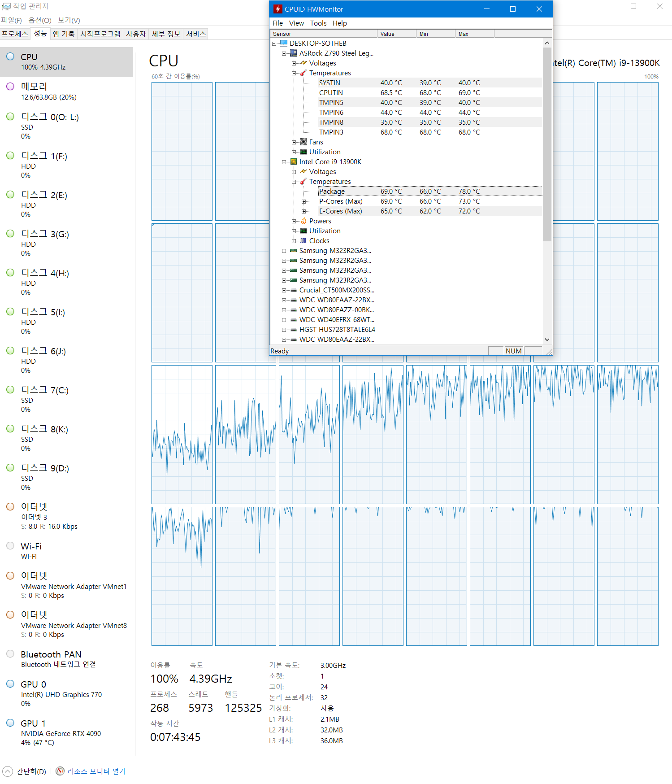
Task: Switch to 프로세스 tab in Task Manager
Action: click(x=15, y=34)
